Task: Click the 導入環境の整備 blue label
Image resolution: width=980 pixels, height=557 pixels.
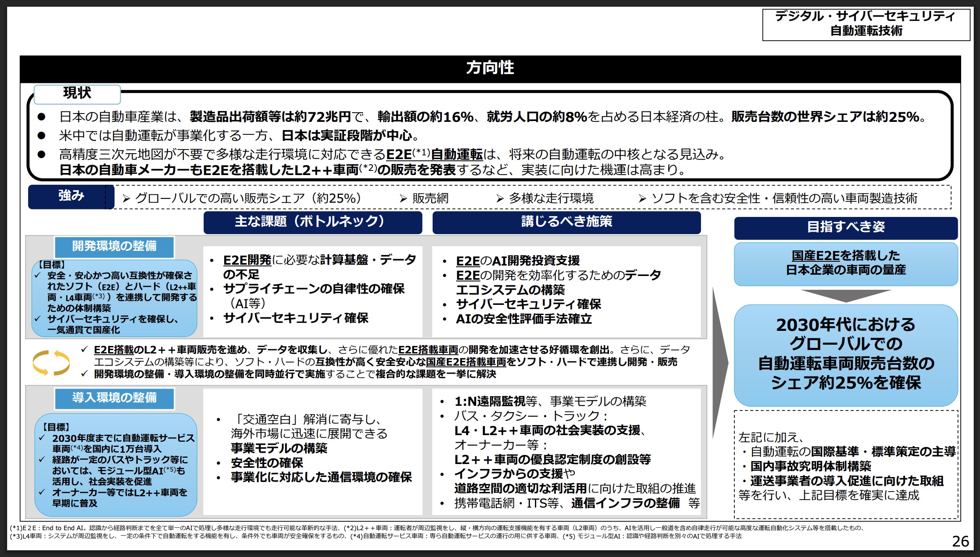Action: click(114, 398)
